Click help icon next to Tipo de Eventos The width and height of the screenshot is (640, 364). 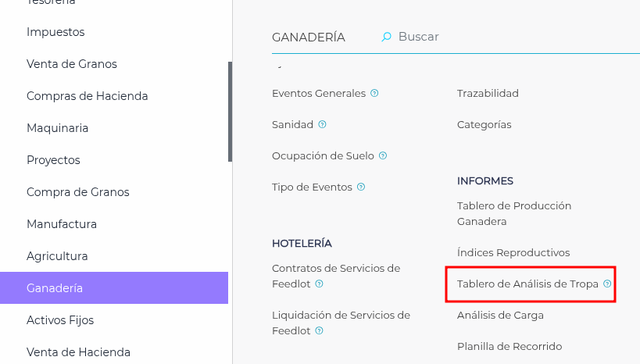361,187
